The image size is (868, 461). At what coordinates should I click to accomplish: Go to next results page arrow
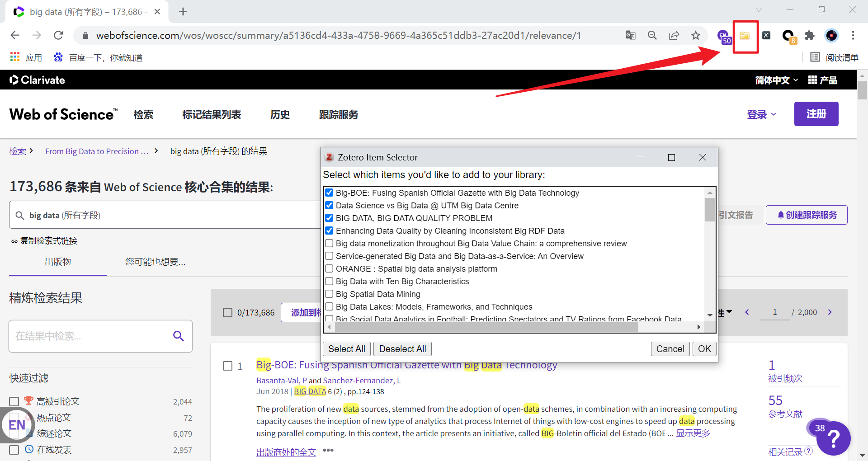[830, 312]
